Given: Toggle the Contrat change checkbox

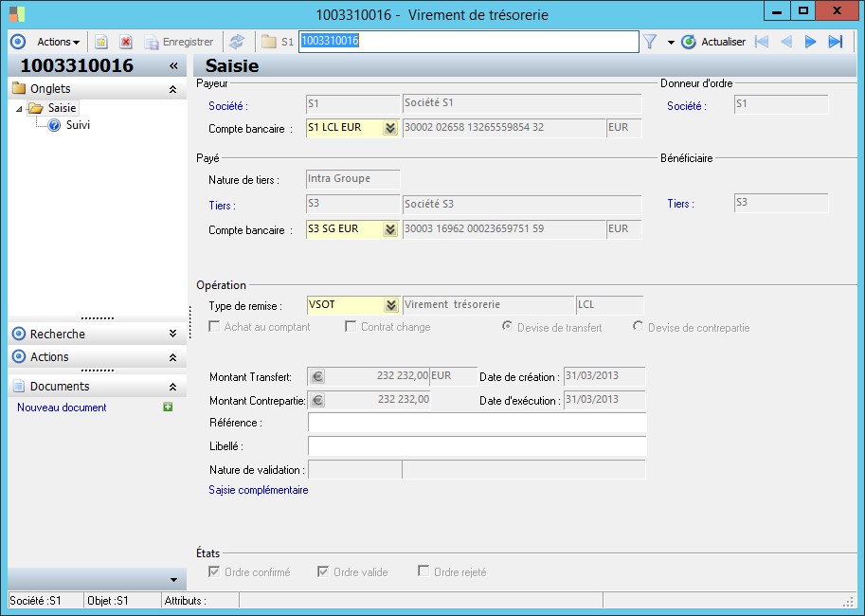Looking at the screenshot, I should coord(351,327).
